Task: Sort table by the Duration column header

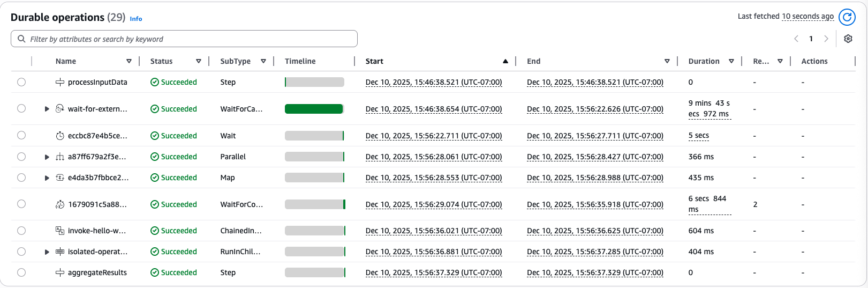Action: pos(704,61)
